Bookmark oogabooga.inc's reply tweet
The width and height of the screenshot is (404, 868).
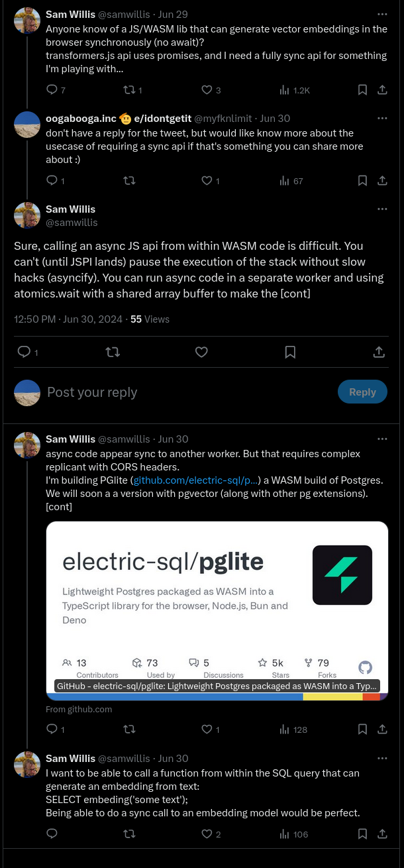[x=362, y=181]
